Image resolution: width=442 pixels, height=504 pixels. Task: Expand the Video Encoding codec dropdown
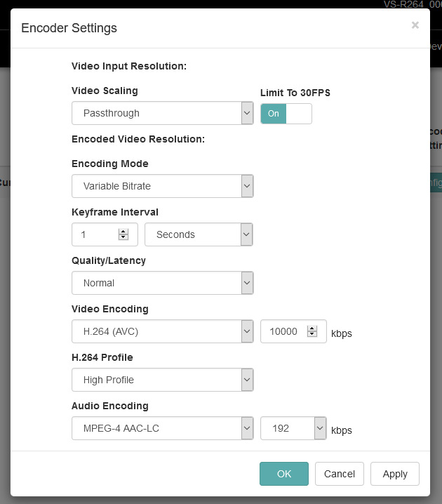coord(162,331)
